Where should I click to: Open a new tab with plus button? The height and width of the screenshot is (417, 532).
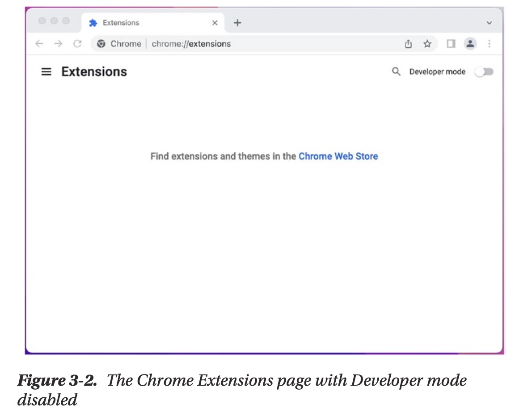[x=237, y=23]
